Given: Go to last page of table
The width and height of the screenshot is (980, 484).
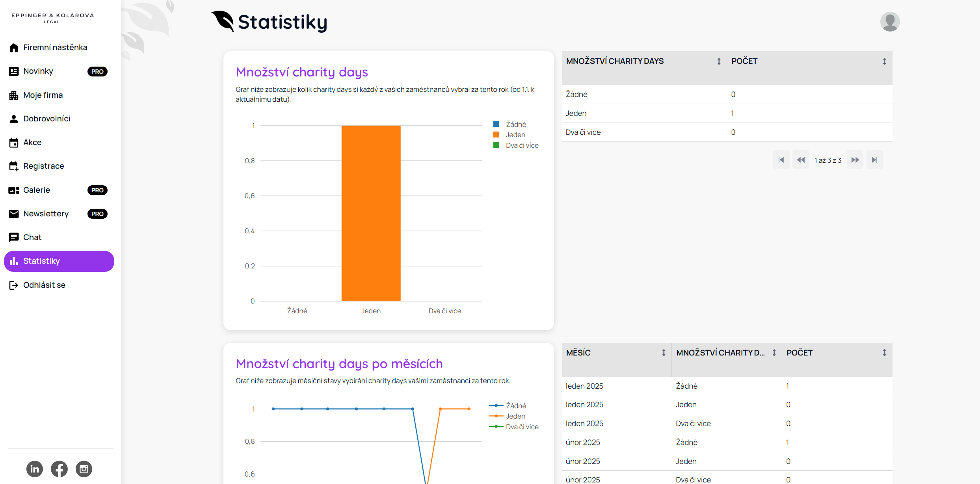Looking at the screenshot, I should click(x=874, y=160).
